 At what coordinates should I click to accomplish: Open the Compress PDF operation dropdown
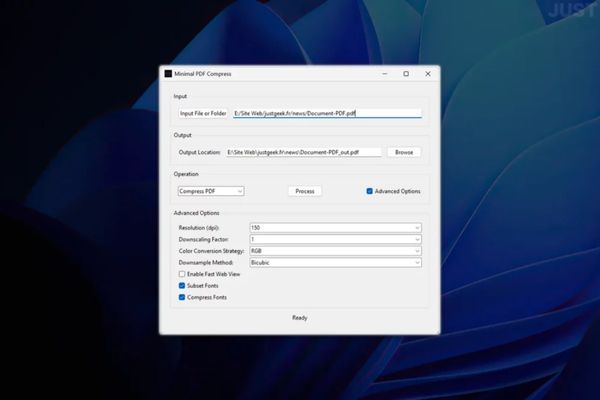[211, 191]
